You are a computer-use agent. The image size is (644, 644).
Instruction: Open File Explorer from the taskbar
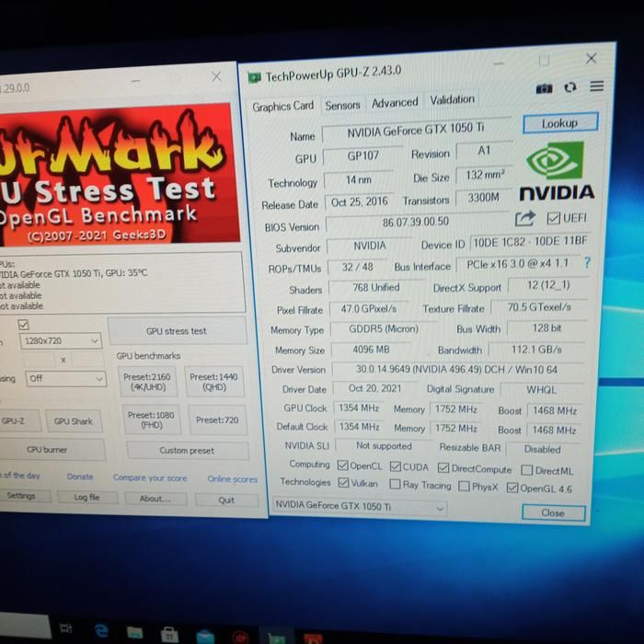(135, 631)
